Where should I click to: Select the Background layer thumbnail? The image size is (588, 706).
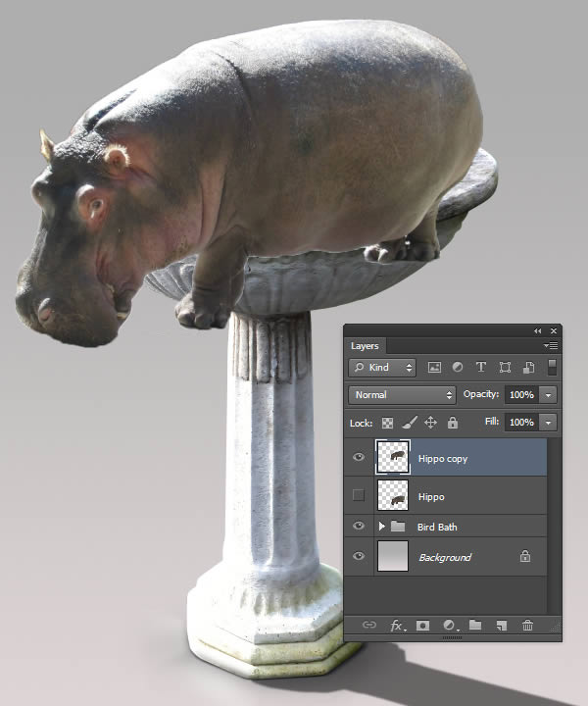click(393, 557)
